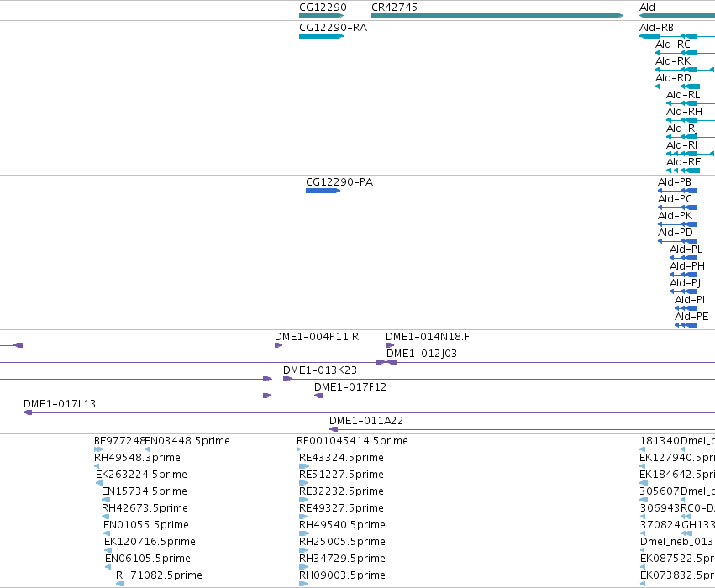
Task: Select the RH25005.5prime EST label
Action: coord(342,543)
